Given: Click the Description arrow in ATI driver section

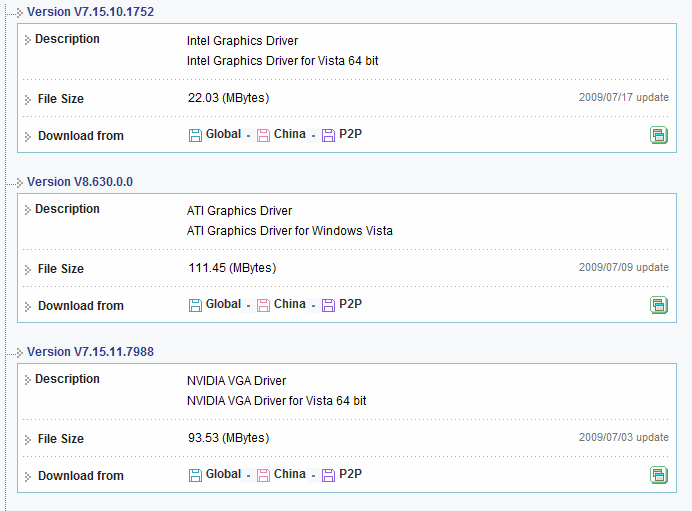Looking at the screenshot, I should click(28, 210).
